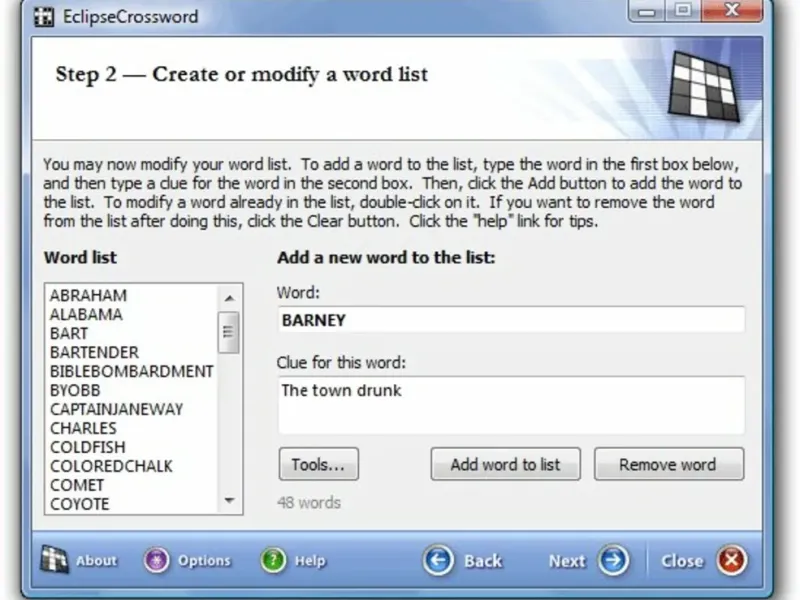Click the Remove word button
This screenshot has width=800, height=600.
pyautogui.click(x=669, y=464)
